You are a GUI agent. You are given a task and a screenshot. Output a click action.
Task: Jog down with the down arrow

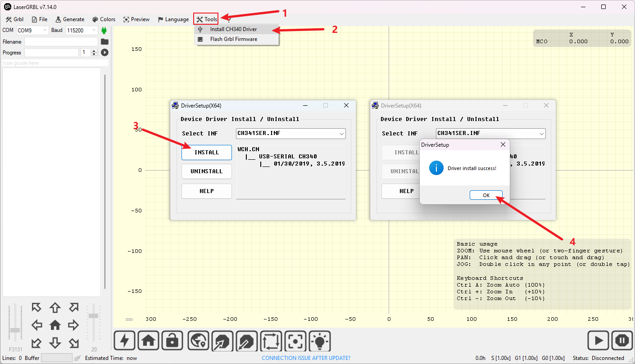click(x=55, y=343)
